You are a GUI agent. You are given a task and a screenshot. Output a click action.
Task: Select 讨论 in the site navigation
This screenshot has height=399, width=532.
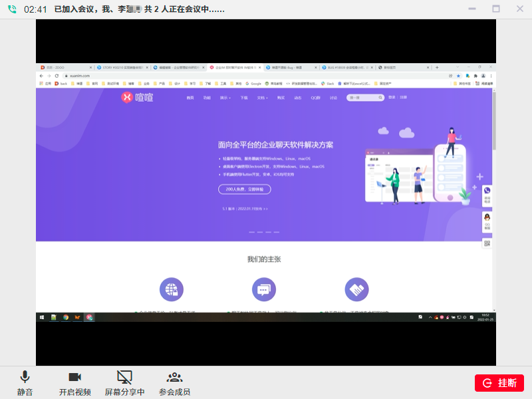[x=334, y=98]
